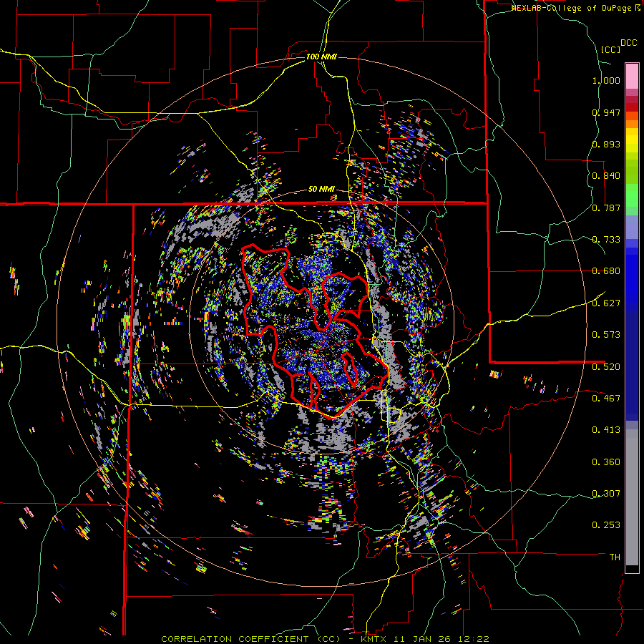Pick the pink segment of the color bar
Image resolution: width=644 pixels, height=644 pixels.
click(x=632, y=76)
